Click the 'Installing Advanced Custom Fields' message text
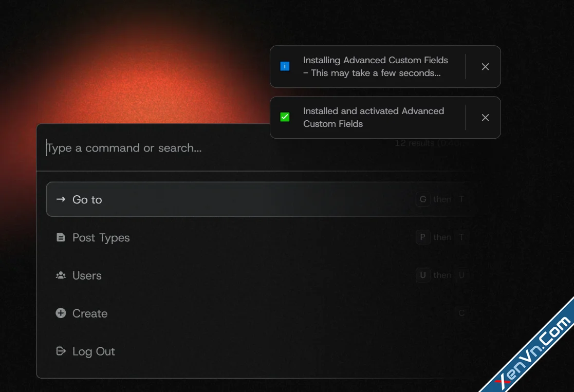 pos(376,67)
